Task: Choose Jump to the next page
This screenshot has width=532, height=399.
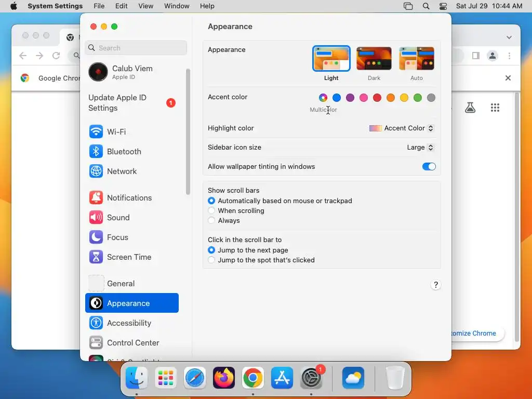Action: [x=211, y=250]
